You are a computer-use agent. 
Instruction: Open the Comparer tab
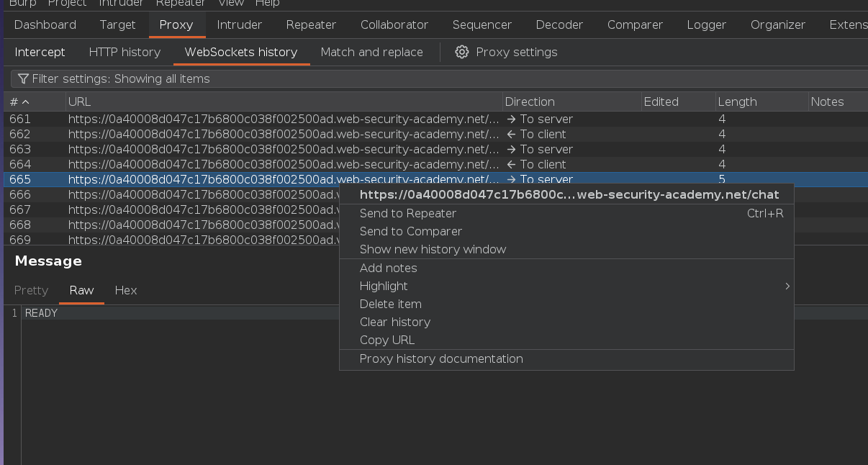pos(635,24)
